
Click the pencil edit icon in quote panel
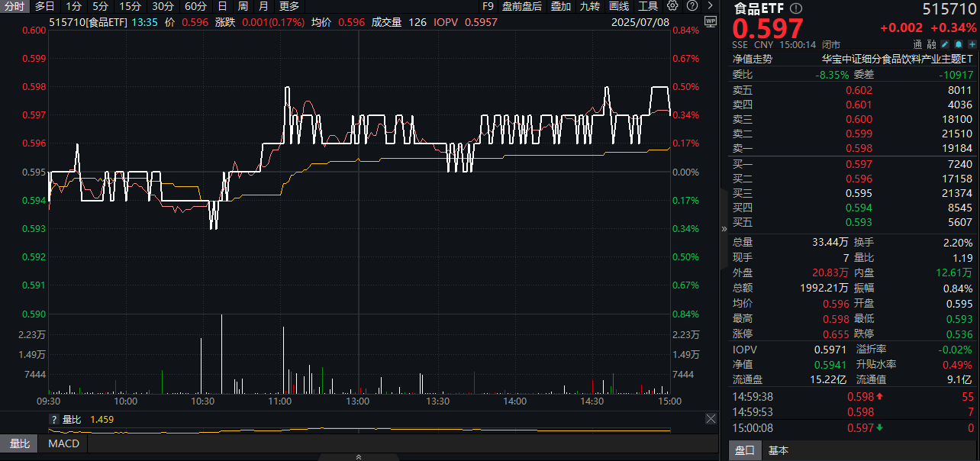click(944, 44)
